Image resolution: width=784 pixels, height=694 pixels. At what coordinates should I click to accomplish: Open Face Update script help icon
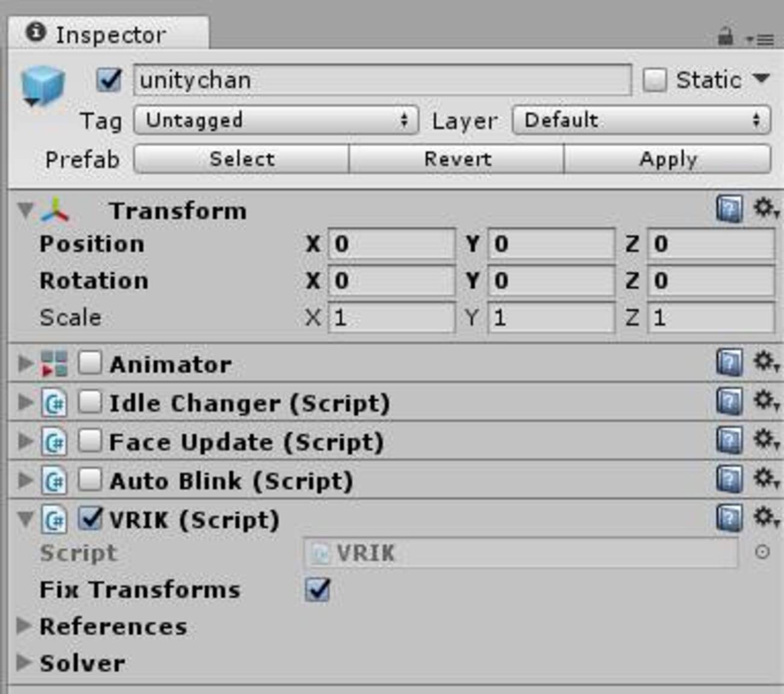click(x=729, y=440)
